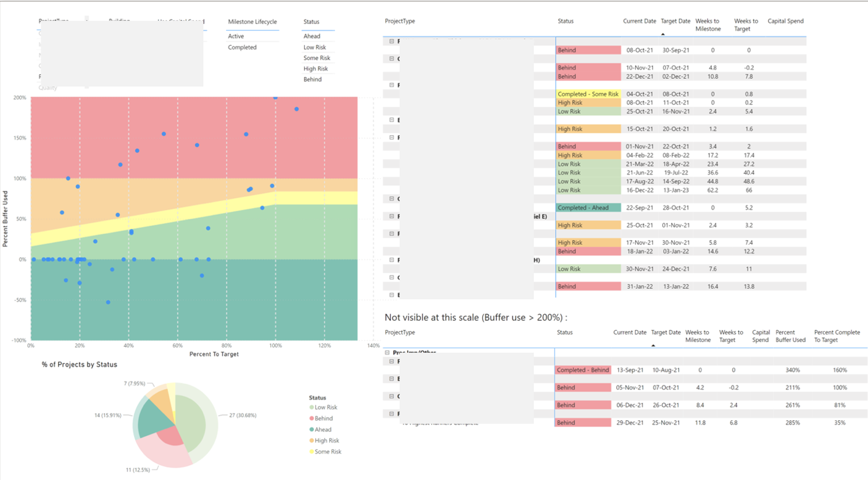Viewport: 868px width, 480px height.
Task: Collapse the group row ending in "H)"
Action: click(x=391, y=260)
